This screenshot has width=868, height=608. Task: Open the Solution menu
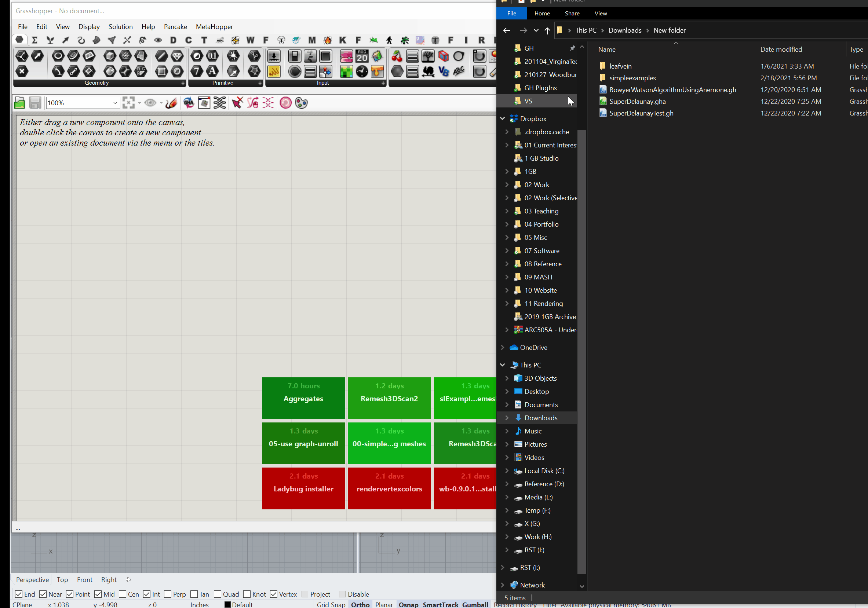point(120,27)
